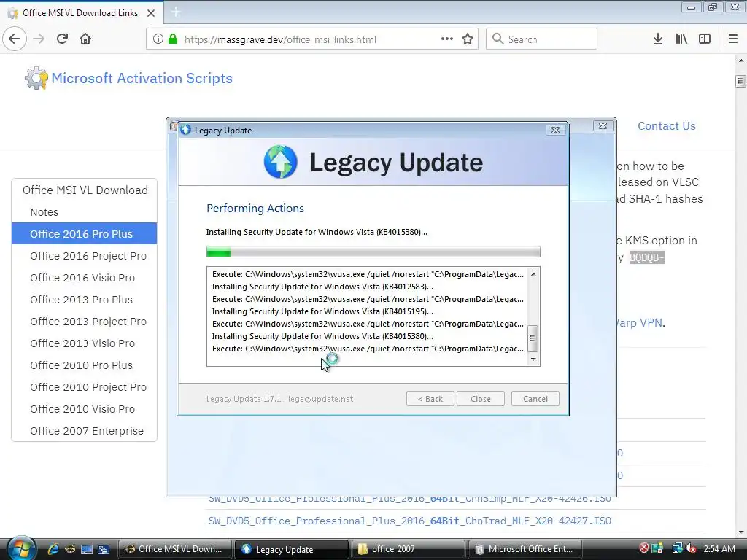Go back using the browser back arrow

pos(15,39)
